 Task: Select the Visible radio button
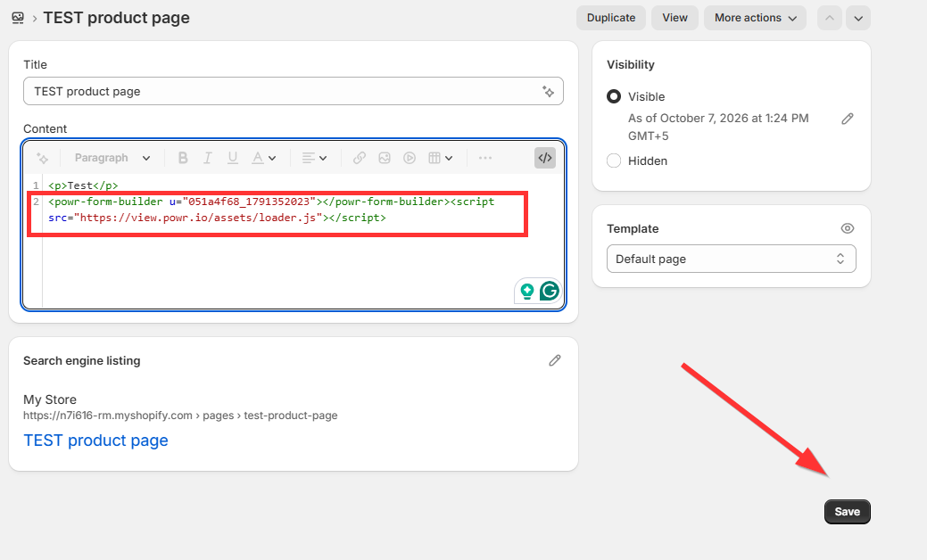[614, 96]
